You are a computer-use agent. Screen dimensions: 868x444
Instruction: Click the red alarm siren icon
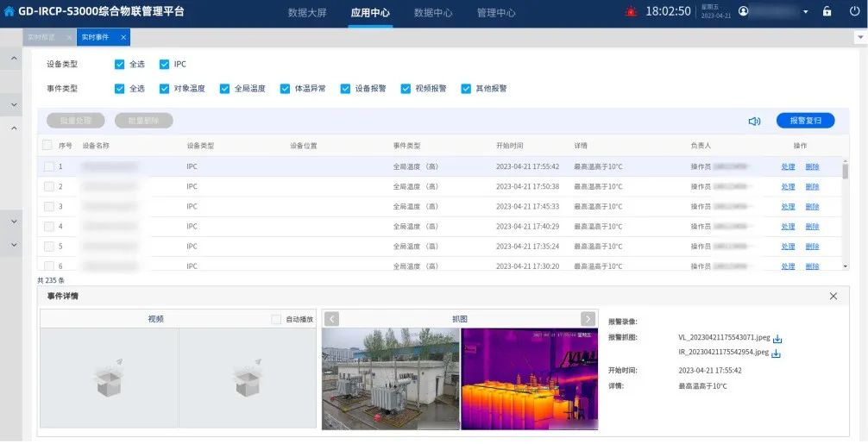point(631,12)
